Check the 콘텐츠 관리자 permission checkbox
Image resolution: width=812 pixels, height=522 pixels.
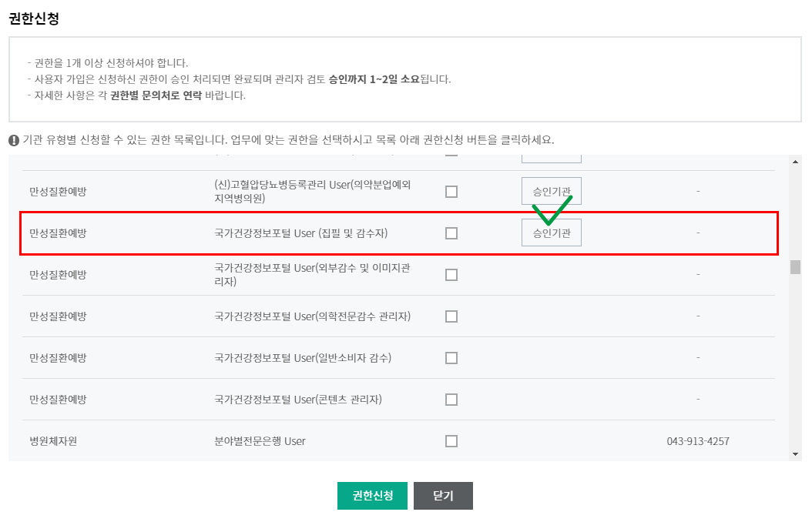click(x=451, y=400)
